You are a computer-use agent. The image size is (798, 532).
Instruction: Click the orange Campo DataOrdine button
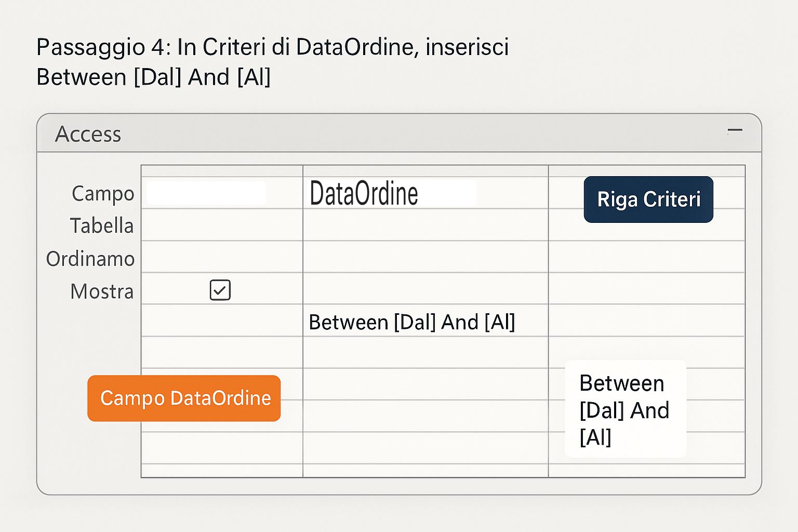[x=184, y=398]
